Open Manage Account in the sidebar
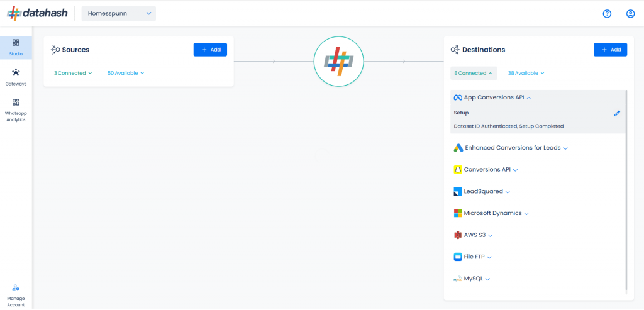 16,296
